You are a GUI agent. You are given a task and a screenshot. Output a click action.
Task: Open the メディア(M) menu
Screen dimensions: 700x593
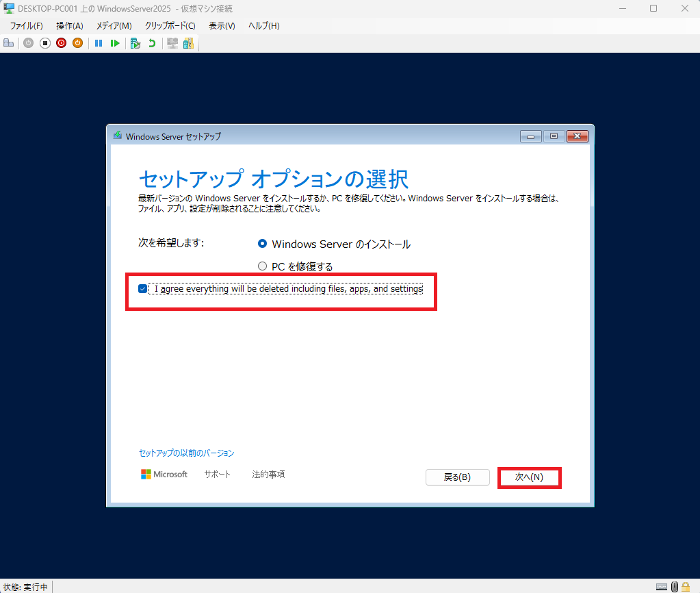pos(114,26)
